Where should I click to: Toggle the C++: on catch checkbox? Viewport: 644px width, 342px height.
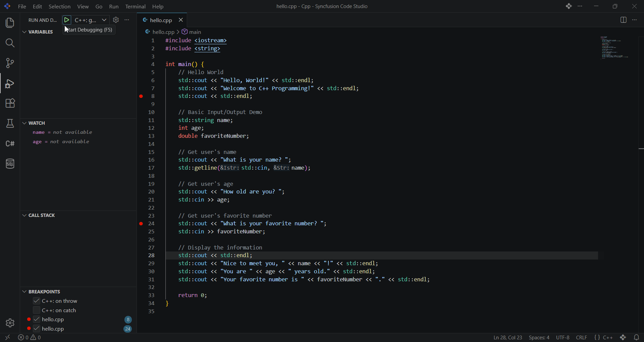pyautogui.click(x=37, y=310)
